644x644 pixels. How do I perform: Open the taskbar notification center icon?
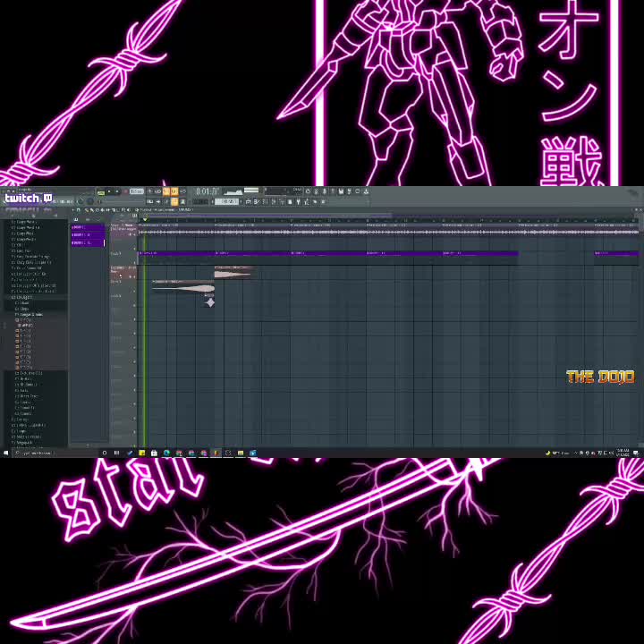click(636, 453)
